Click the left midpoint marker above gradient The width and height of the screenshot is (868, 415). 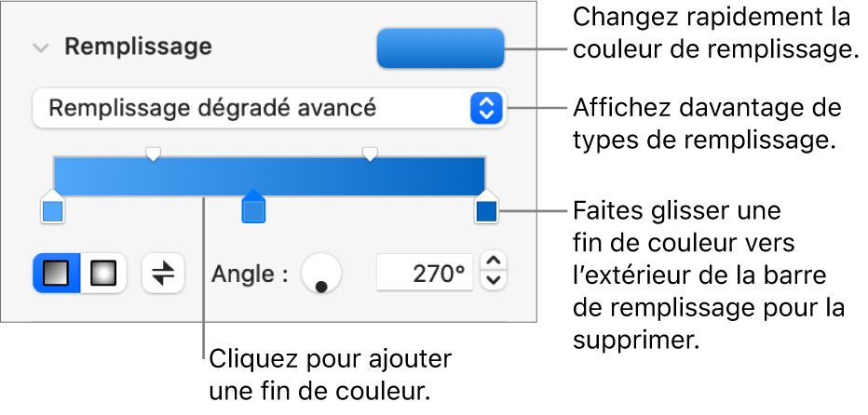click(154, 153)
